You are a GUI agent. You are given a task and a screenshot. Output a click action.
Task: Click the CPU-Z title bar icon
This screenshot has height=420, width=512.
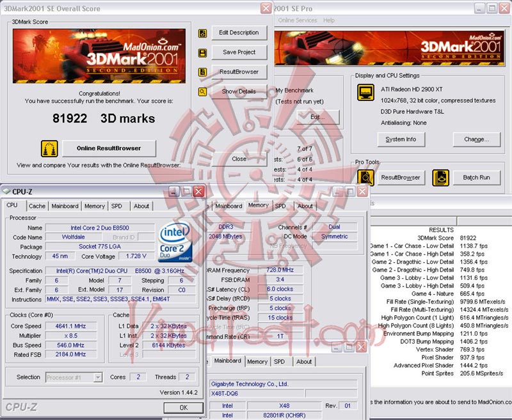6,191
